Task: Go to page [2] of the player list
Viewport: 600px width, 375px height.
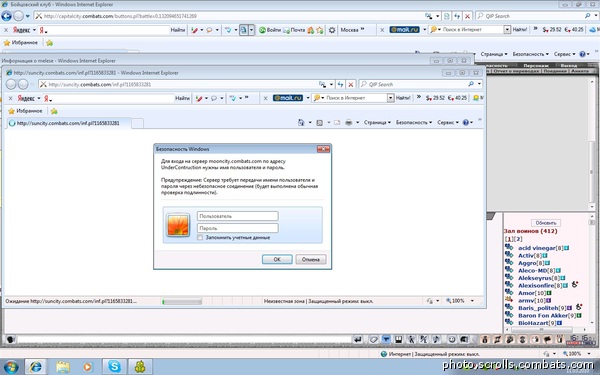Action: pos(518,239)
